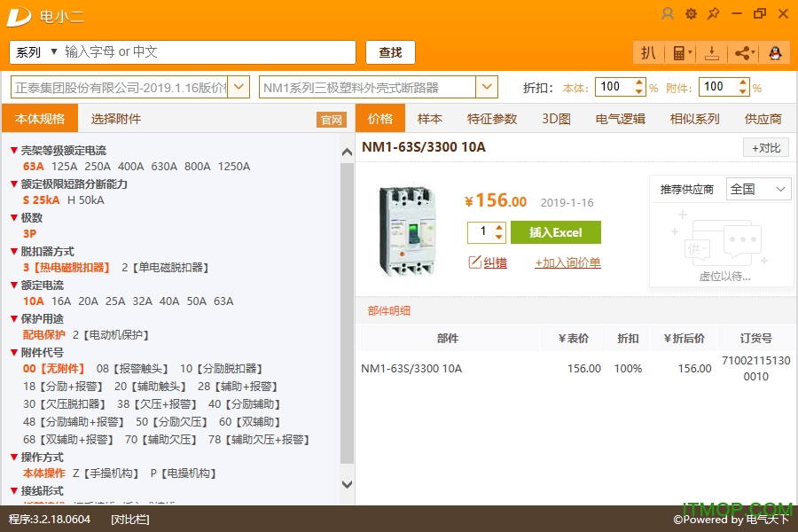This screenshot has height=532, width=798.
Task: Open the 系列 search type dropdown
Action: (x=35, y=52)
